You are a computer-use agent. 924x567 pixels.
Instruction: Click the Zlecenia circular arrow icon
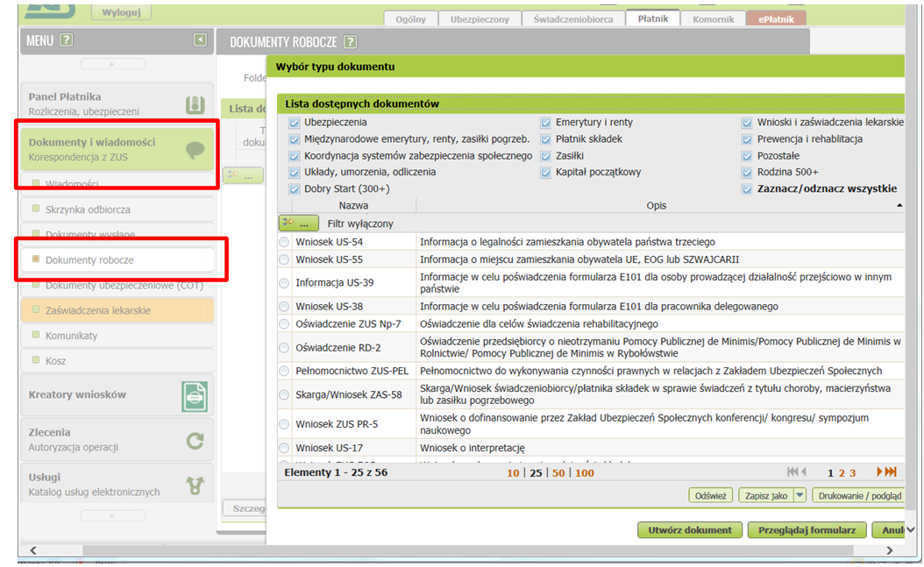pyautogui.click(x=195, y=441)
